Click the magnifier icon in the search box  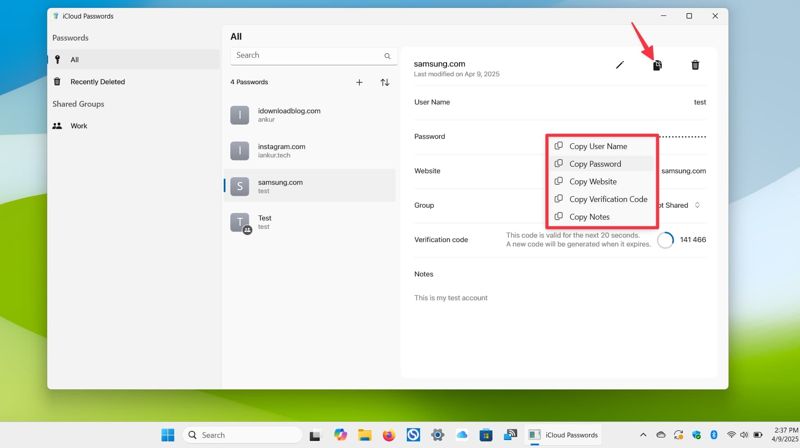pyautogui.click(x=387, y=56)
